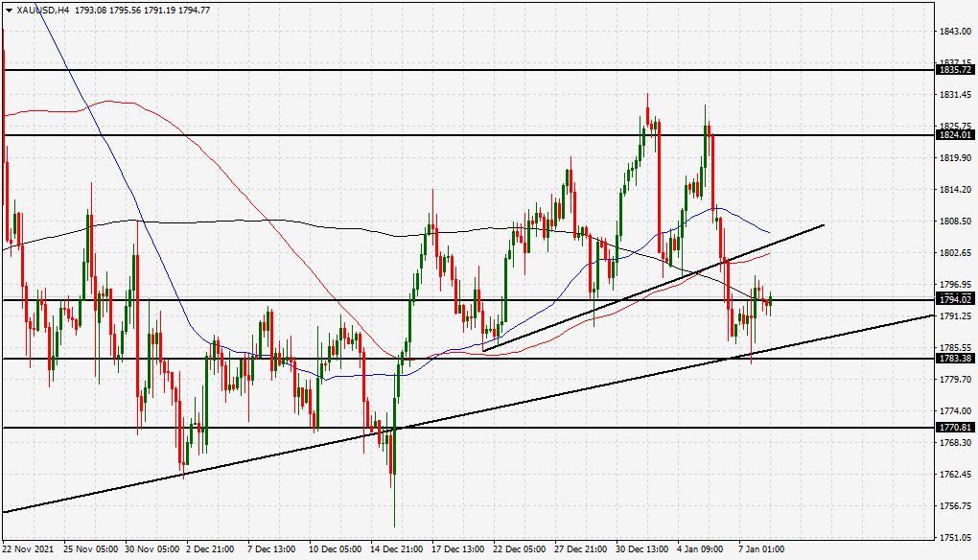The image size is (978, 560).
Task: Click the 1779.70 price scale value
Action: click(955, 379)
